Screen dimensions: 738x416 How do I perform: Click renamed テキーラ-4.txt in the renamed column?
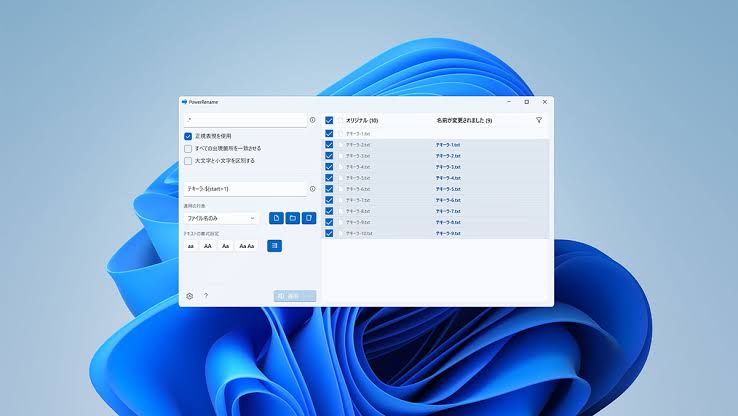pyautogui.click(x=448, y=178)
